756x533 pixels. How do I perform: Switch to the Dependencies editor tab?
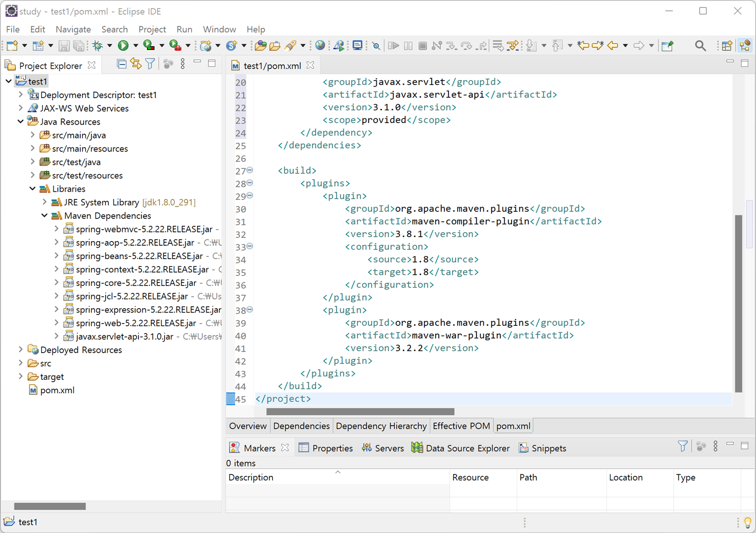pos(301,426)
